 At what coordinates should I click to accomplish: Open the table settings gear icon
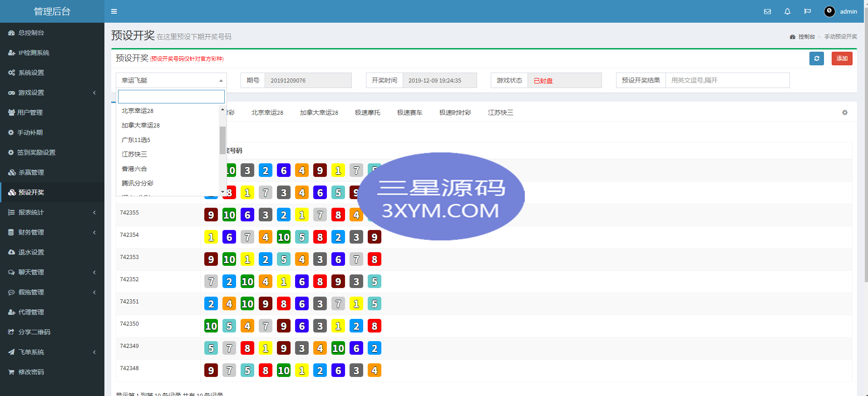coord(844,112)
